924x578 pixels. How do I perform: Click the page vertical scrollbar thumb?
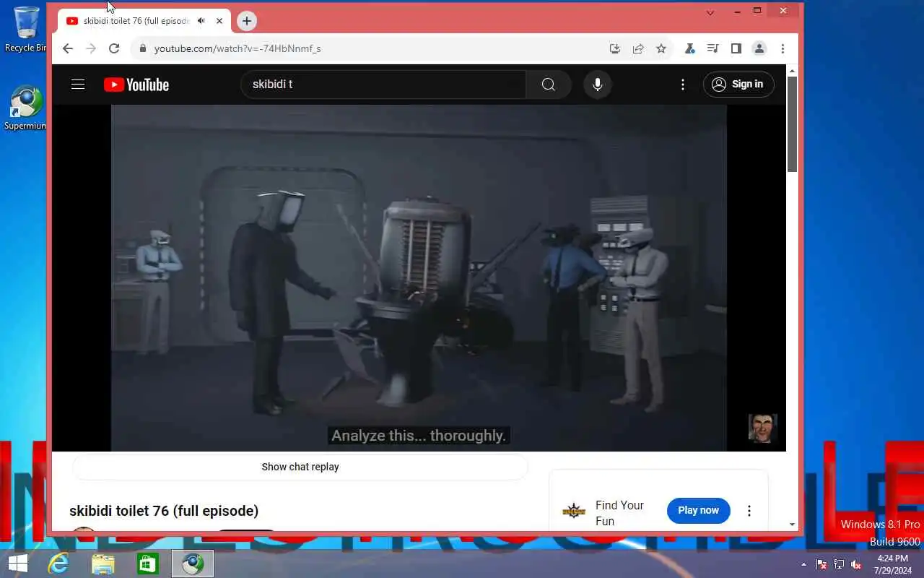pyautogui.click(x=792, y=124)
